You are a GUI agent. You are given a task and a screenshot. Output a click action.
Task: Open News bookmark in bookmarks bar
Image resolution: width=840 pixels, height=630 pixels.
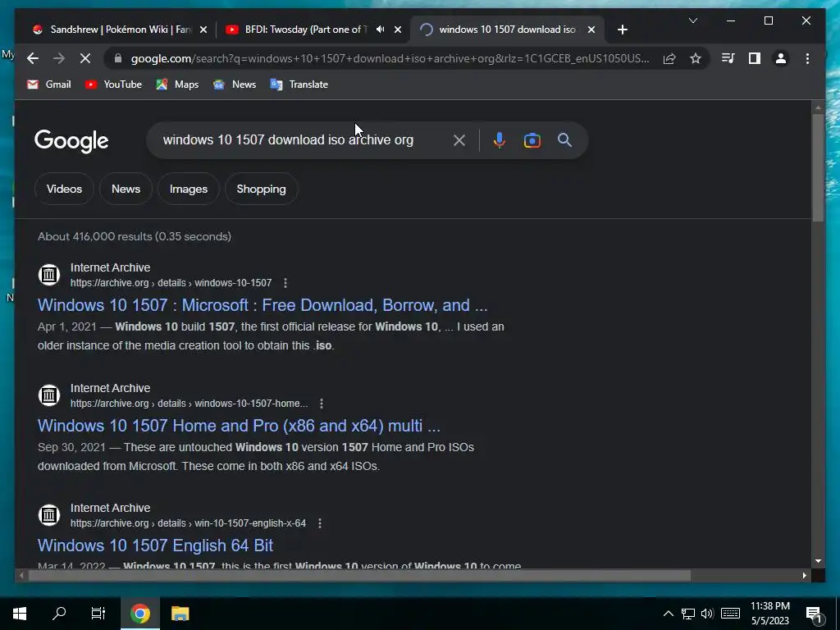tap(235, 84)
